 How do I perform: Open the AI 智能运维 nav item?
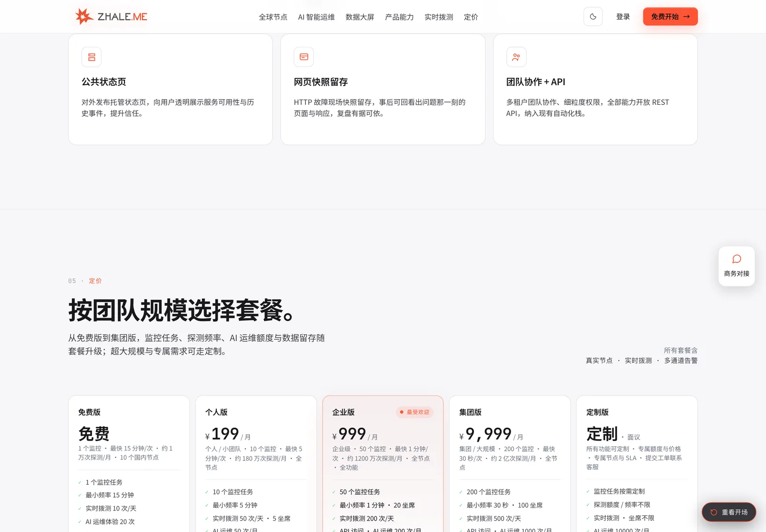click(316, 17)
